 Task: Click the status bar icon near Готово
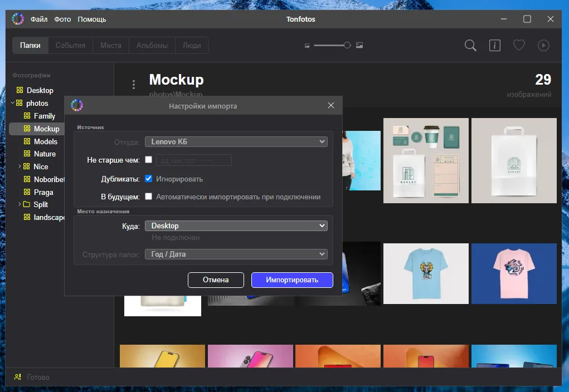18,377
